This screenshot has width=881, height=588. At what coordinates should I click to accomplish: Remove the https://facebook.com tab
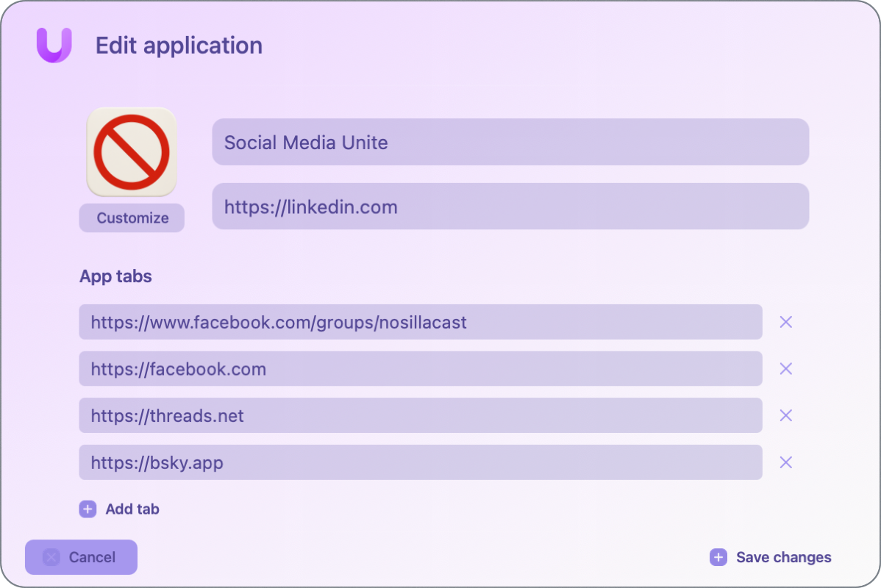point(785,368)
